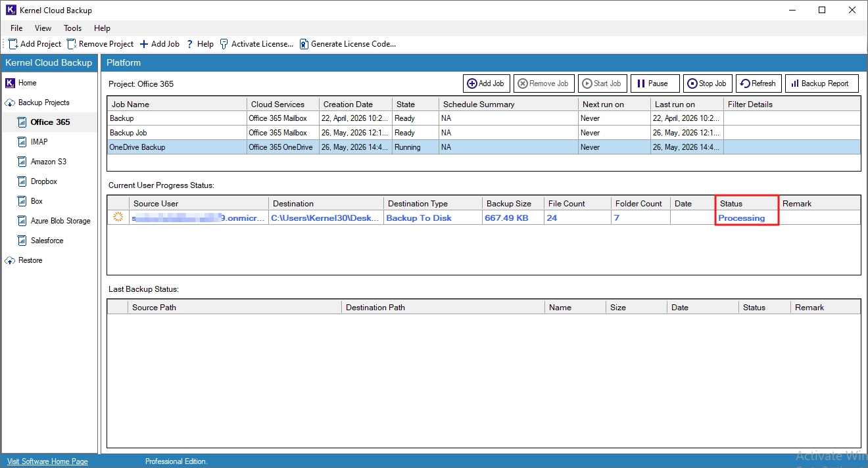Click the Remark column header in Last Backup Status
The height and width of the screenshot is (468, 868).
click(x=825, y=307)
